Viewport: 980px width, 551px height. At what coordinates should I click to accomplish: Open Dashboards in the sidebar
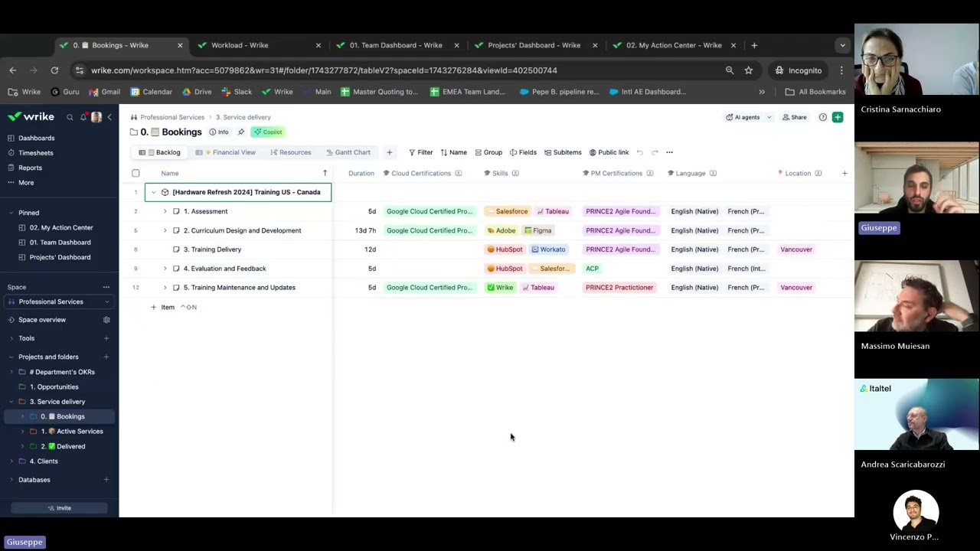pyautogui.click(x=36, y=139)
